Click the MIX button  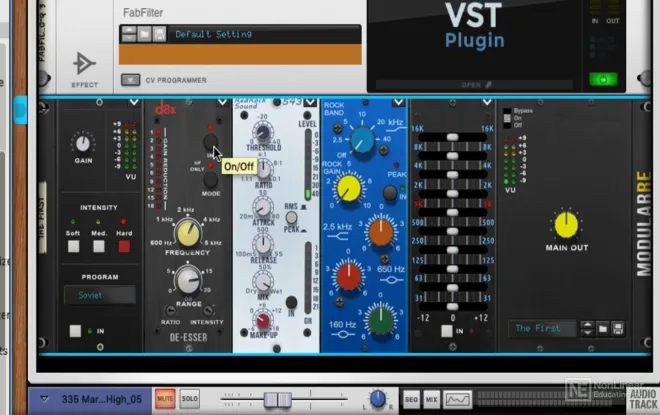pyautogui.click(x=431, y=399)
